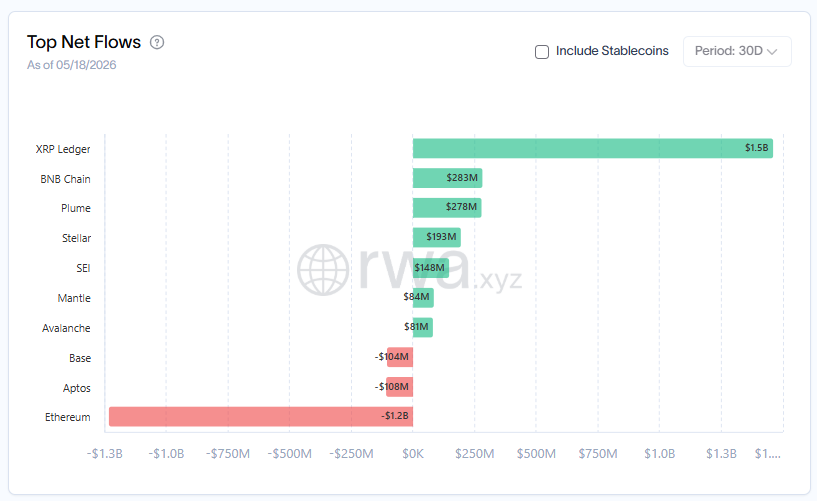The width and height of the screenshot is (817, 501).
Task: Click the XRP Ledger axis label
Action: tap(63, 149)
